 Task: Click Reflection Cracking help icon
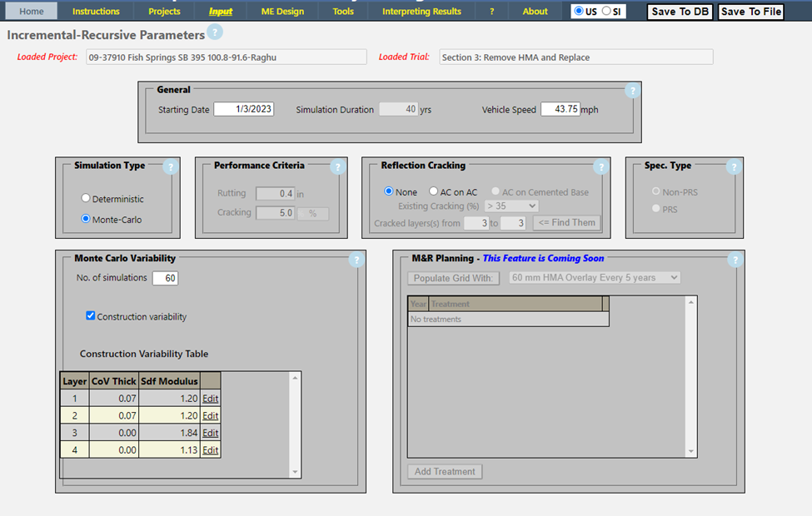click(x=602, y=166)
